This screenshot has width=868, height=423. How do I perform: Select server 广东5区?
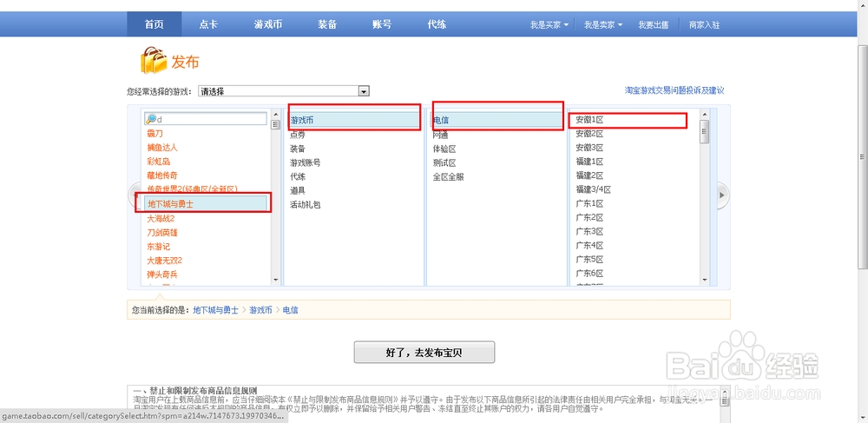tap(589, 259)
